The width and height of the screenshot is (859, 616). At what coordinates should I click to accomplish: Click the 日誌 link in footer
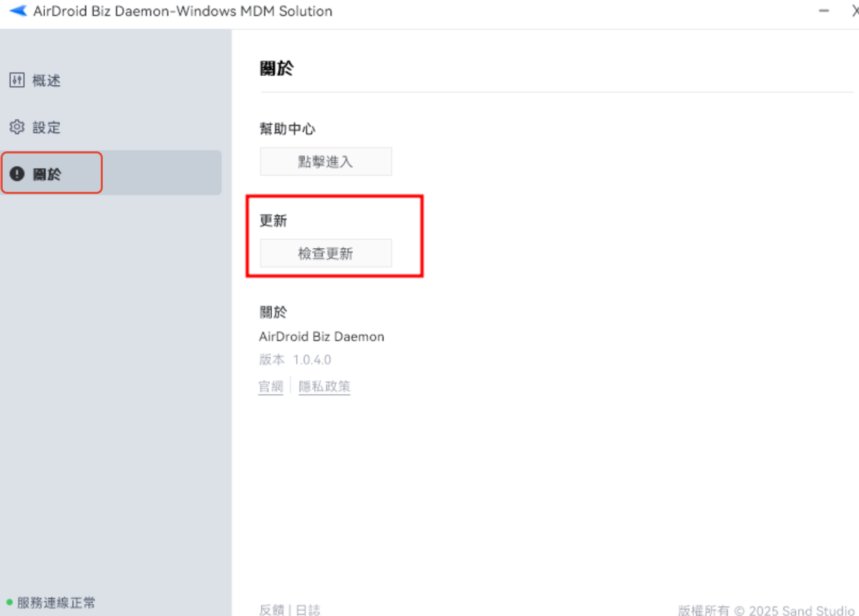308,610
